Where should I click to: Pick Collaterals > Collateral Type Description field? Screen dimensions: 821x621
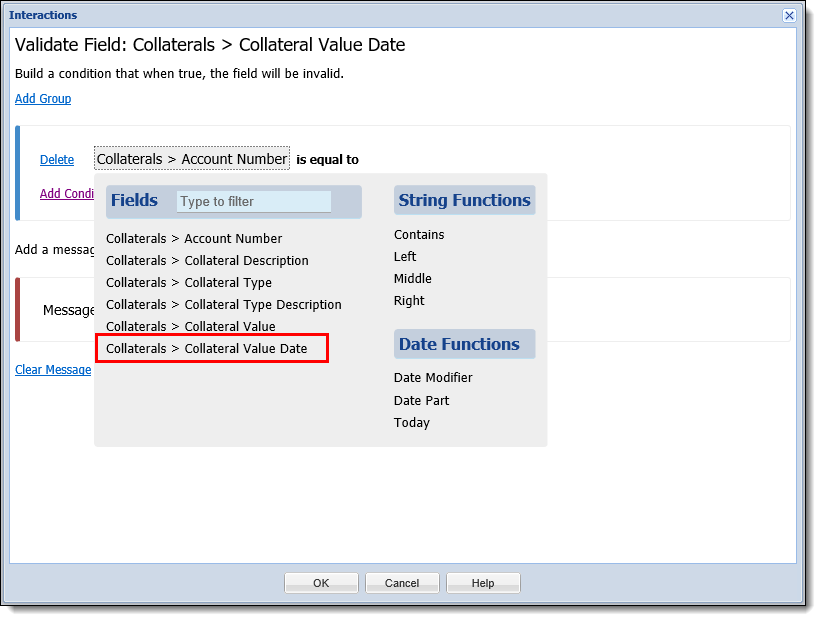coord(224,305)
